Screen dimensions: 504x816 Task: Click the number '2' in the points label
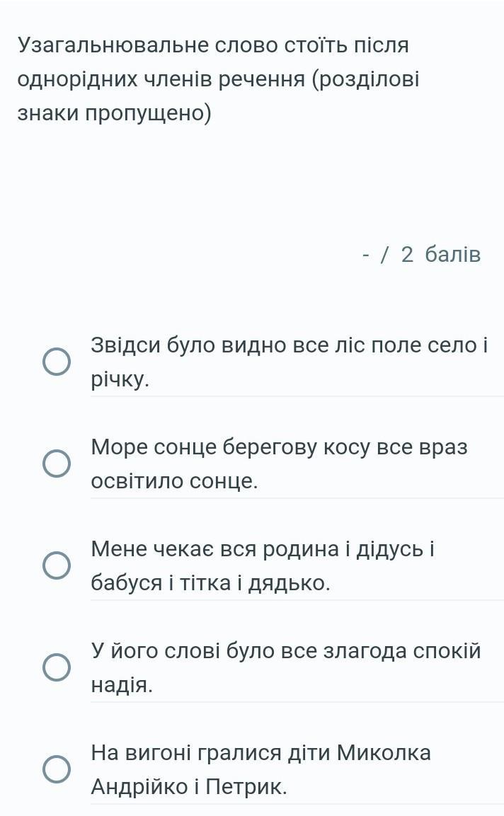point(407,255)
